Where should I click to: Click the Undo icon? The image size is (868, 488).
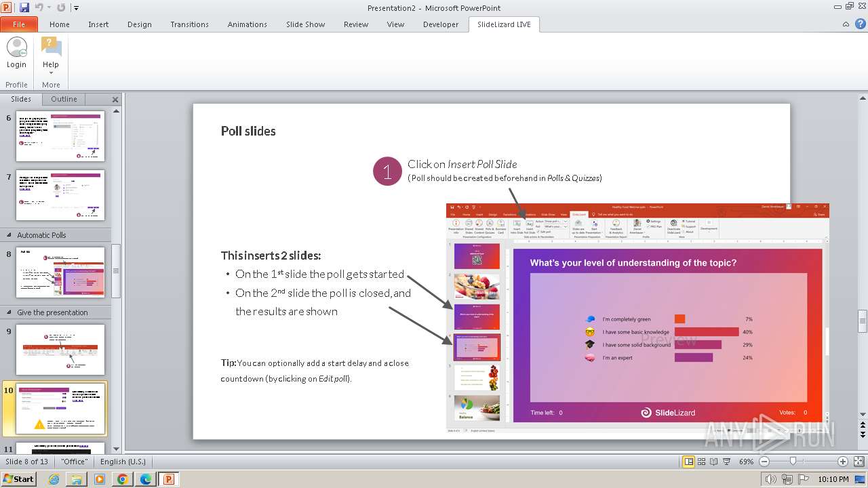click(x=39, y=7)
